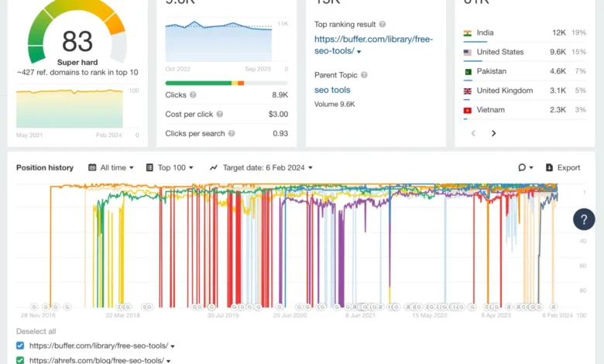This screenshot has height=364, width=604.
Task: Click the help icon next to Clicks
Action: (193, 95)
